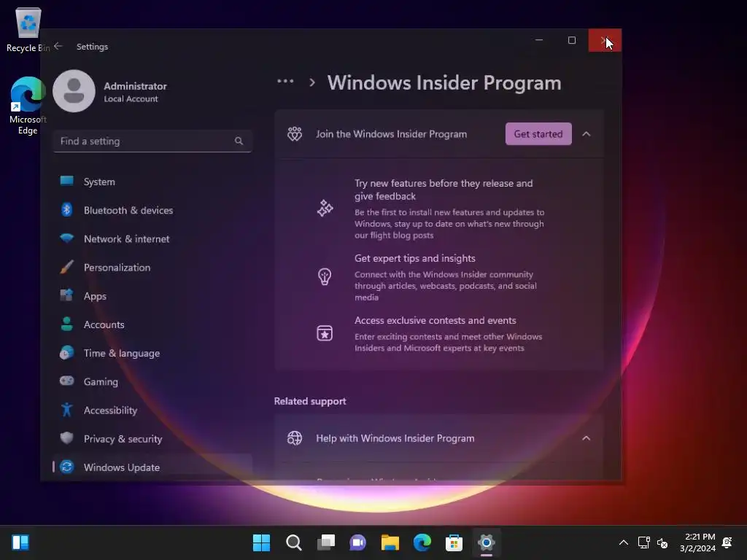The height and width of the screenshot is (560, 747).
Task: Open the Widgets panel button
Action: tap(20, 542)
